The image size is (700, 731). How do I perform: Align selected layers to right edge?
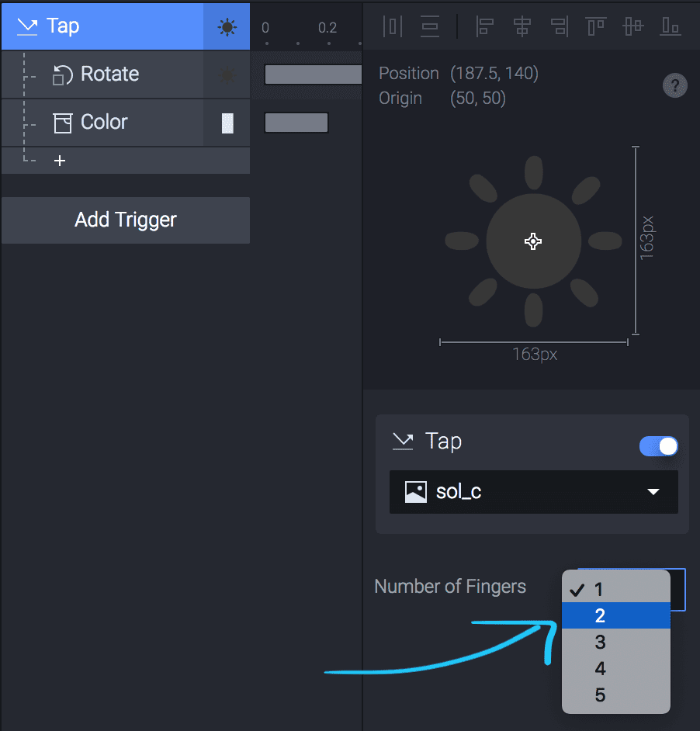click(x=560, y=26)
